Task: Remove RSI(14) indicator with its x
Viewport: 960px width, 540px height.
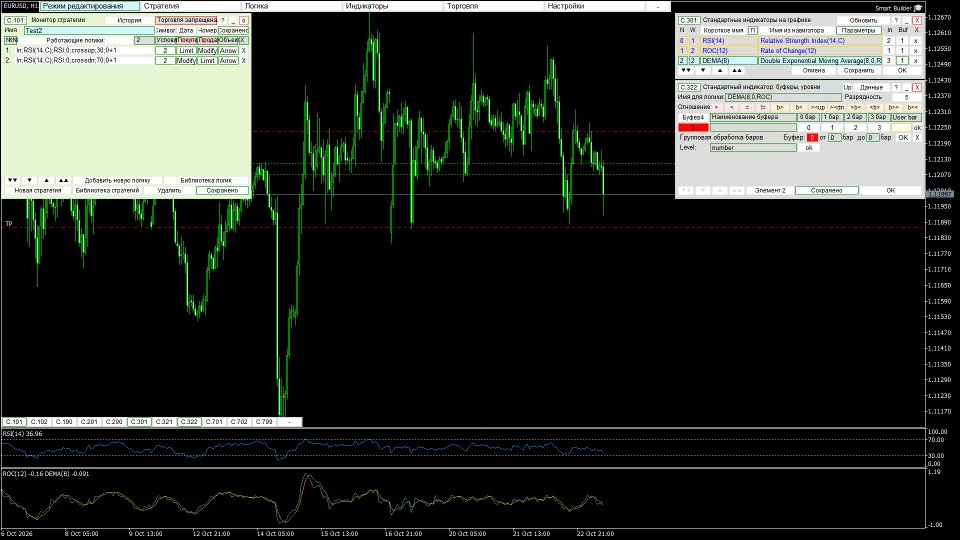Action: tap(916, 41)
